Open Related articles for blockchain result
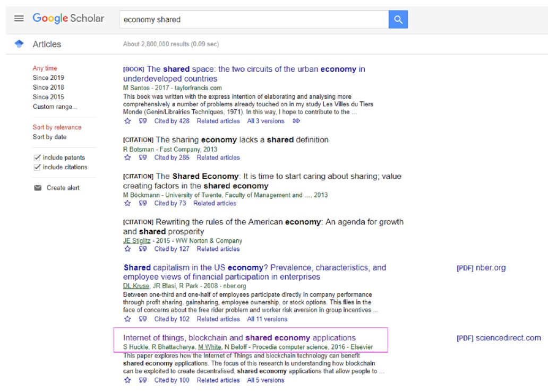The width and height of the screenshot is (548, 392). [x=218, y=380]
